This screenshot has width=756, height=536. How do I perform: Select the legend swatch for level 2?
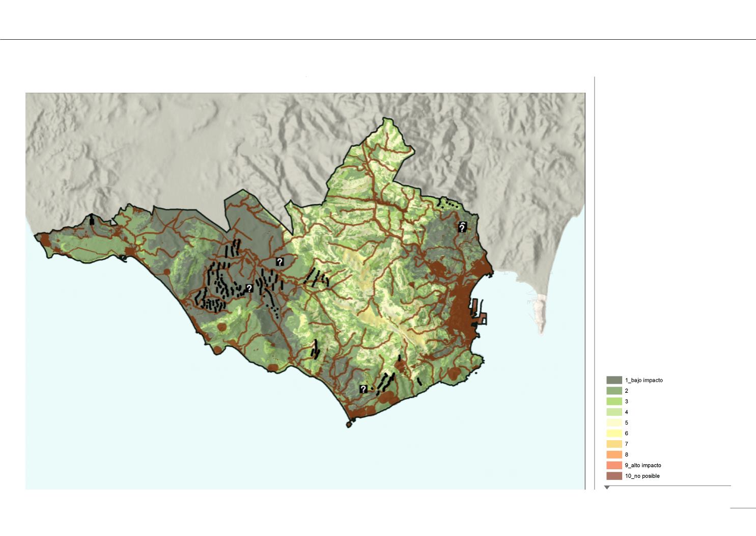coord(614,391)
